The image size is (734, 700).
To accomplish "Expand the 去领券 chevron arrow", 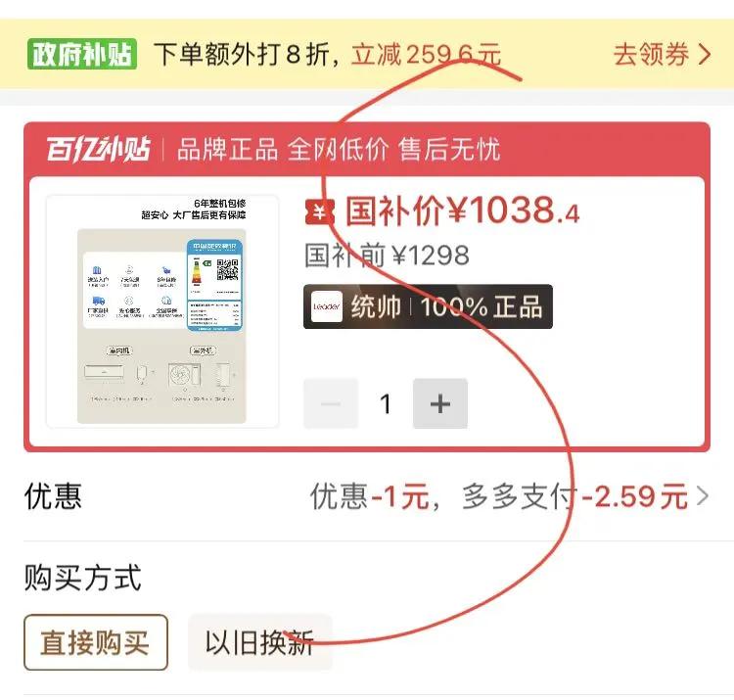I will [705, 54].
